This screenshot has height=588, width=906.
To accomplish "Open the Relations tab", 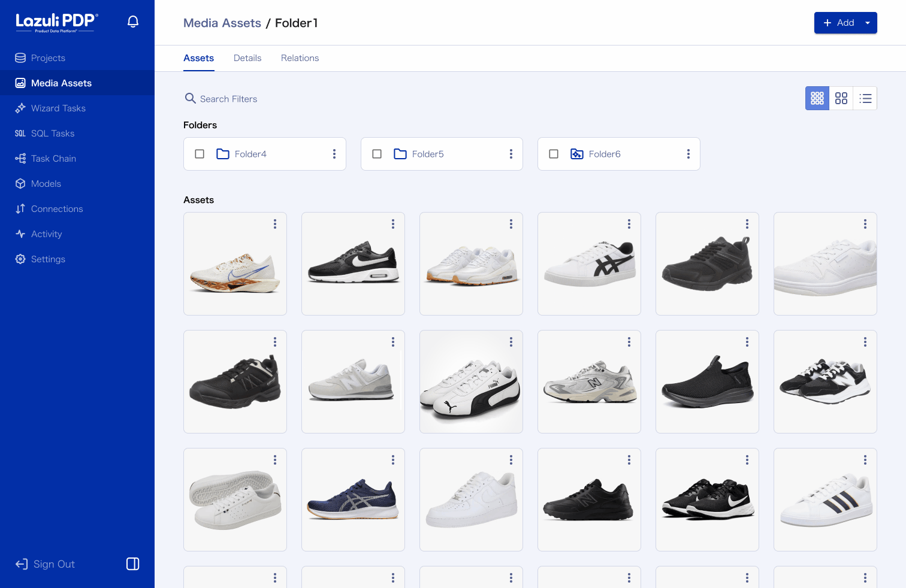I will pyautogui.click(x=300, y=58).
